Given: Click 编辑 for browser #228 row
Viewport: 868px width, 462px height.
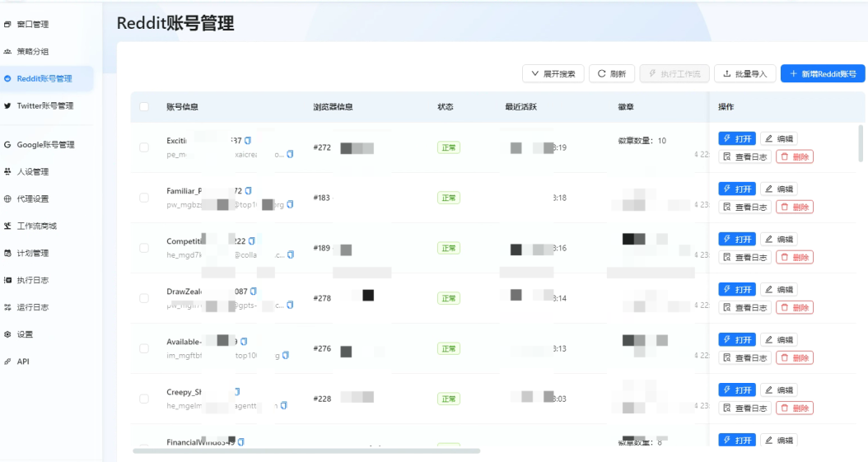Looking at the screenshot, I should tap(779, 390).
